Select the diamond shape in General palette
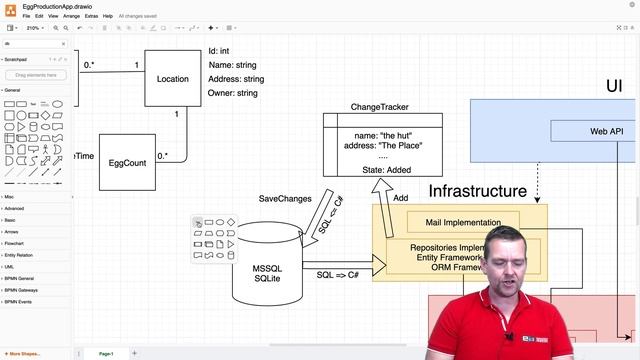This screenshot has width=640, height=360. pyautogui.click(x=45, y=116)
